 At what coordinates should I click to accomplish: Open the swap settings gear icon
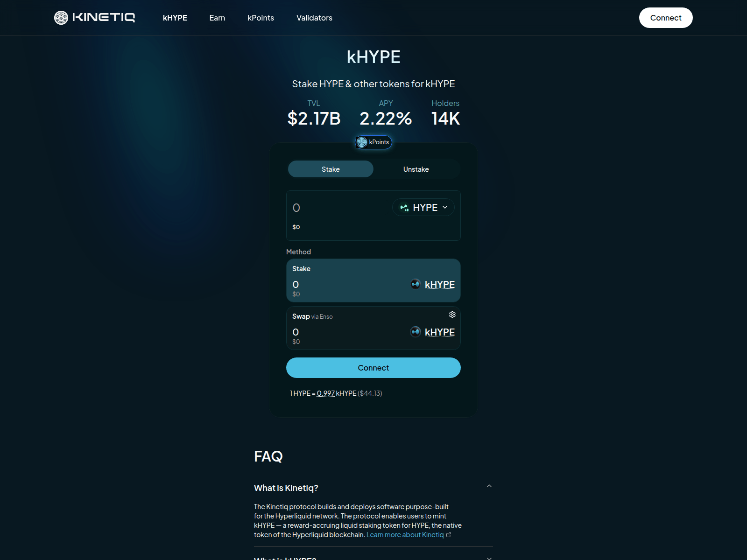pyautogui.click(x=452, y=315)
